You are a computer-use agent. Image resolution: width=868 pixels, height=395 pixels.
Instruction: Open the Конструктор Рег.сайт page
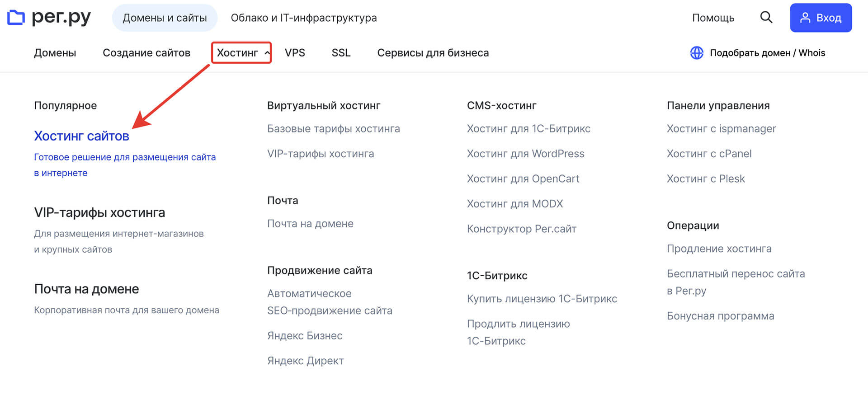point(521,229)
